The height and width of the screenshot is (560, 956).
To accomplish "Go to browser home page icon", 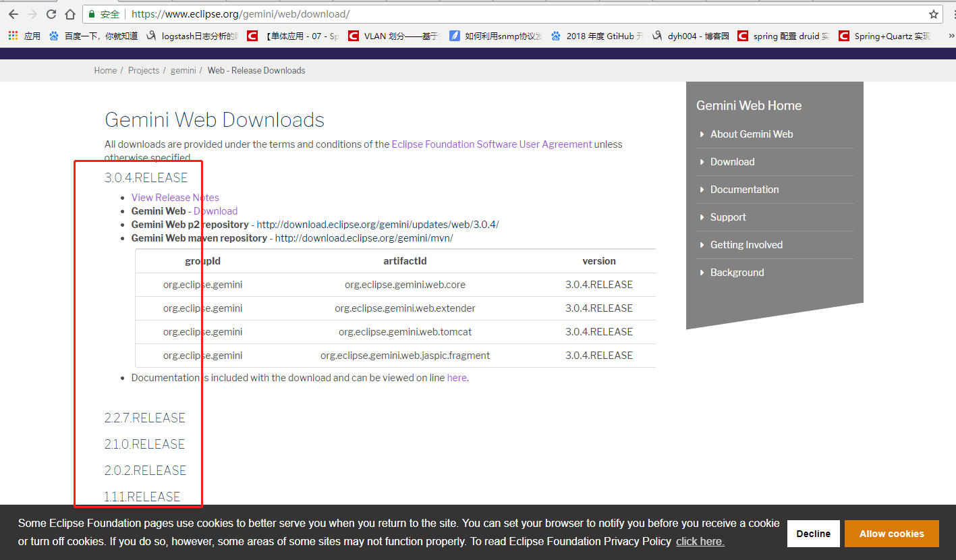I will tap(70, 14).
